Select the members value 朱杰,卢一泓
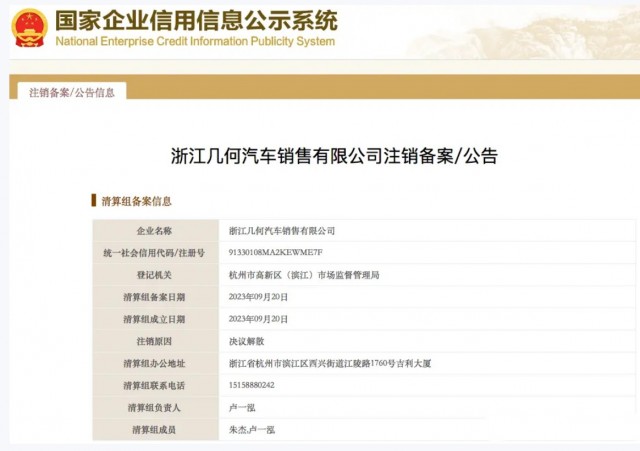 coord(252,429)
